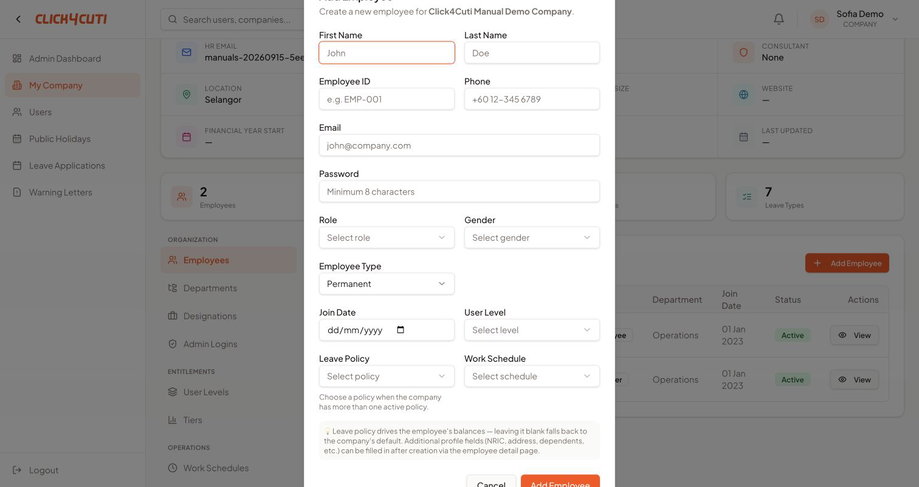Click the Consultant shield icon
This screenshot has width=919, height=487.
(743, 52)
